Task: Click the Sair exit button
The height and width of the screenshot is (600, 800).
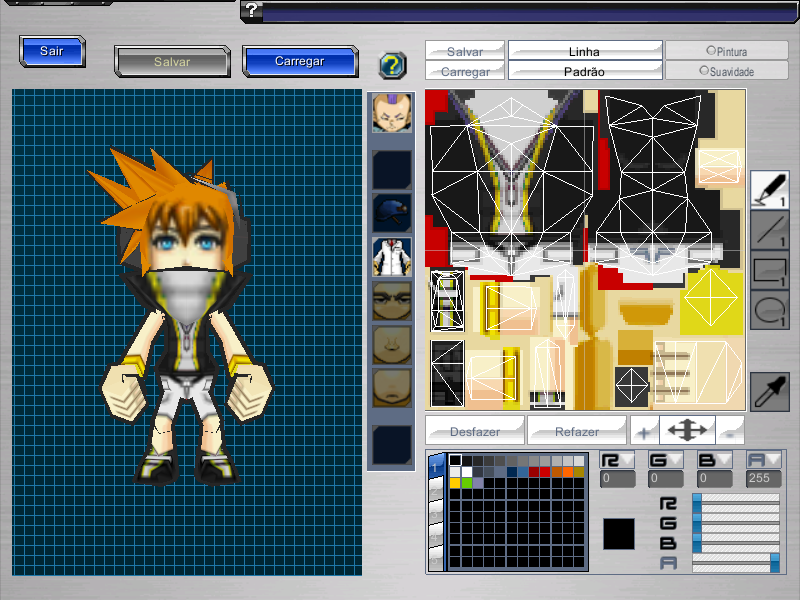Action: click(52, 51)
